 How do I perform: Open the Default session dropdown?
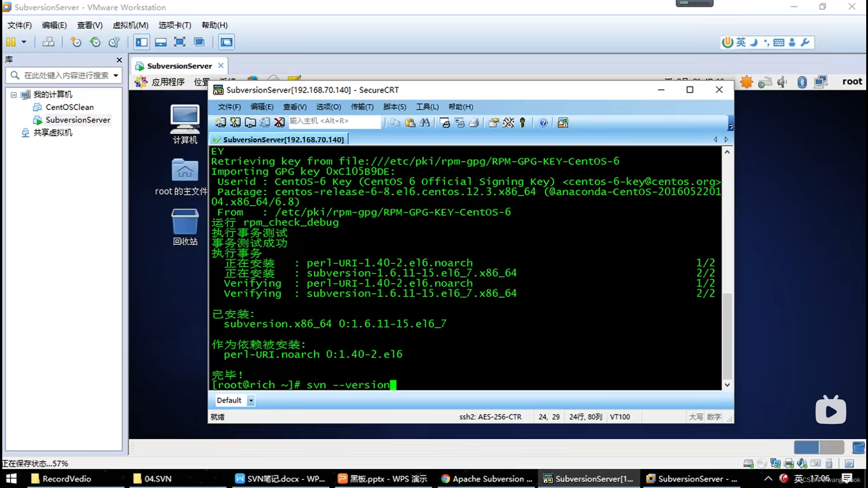[x=251, y=400]
